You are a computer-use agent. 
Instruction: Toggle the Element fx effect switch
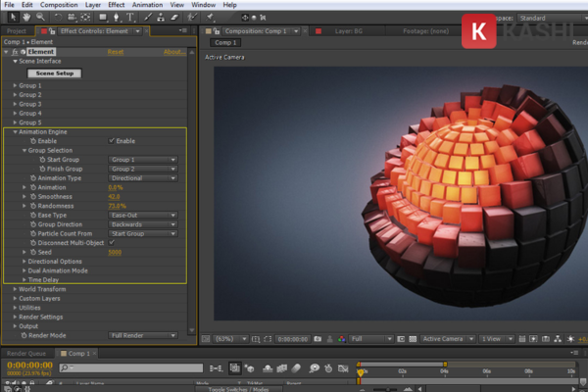(15, 52)
